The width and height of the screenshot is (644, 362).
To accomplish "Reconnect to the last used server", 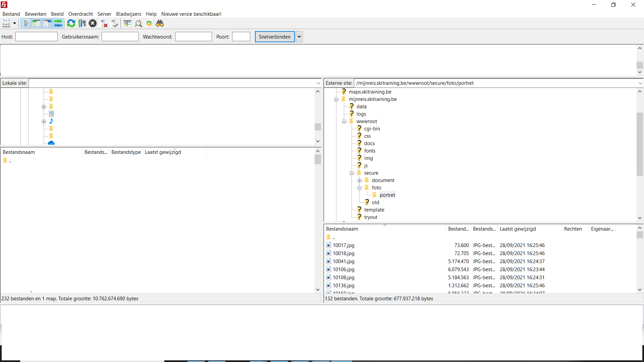I will tap(114, 23).
